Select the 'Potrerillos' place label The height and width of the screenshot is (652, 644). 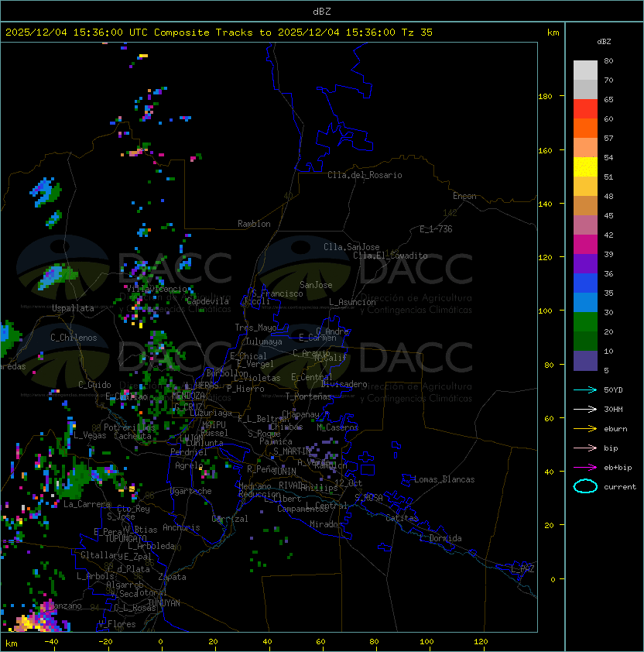(129, 427)
